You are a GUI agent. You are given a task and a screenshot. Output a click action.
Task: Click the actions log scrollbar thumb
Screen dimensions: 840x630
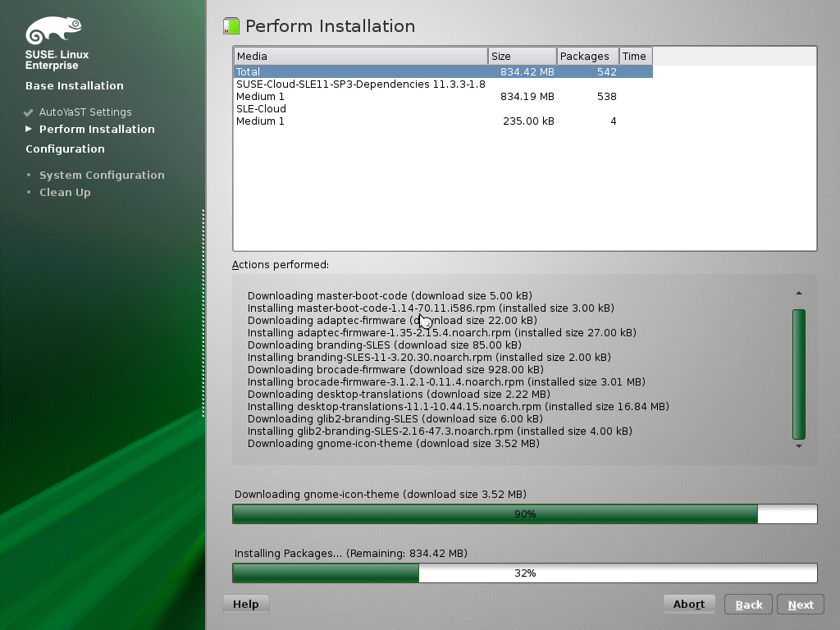click(x=799, y=374)
